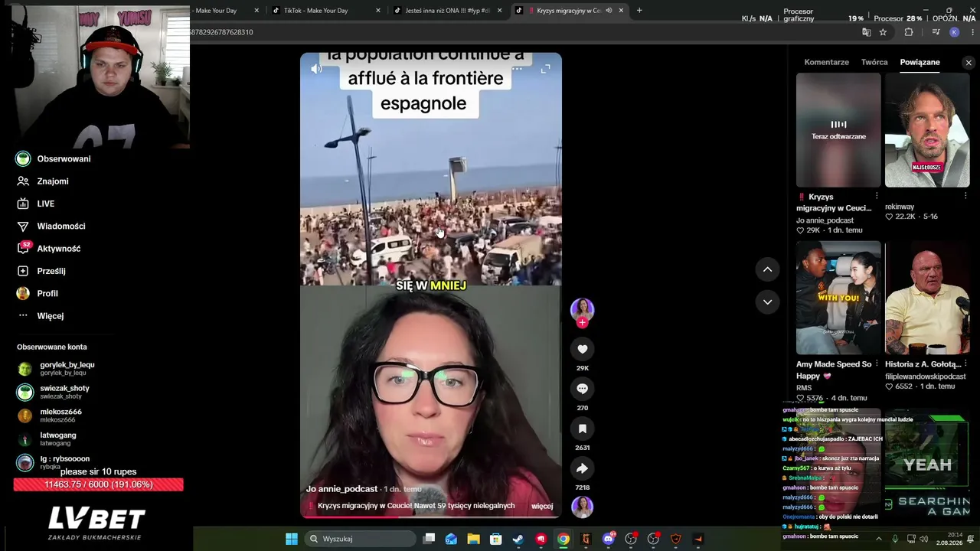Open Steam from the taskbar
980x551 pixels.
coord(518,539)
